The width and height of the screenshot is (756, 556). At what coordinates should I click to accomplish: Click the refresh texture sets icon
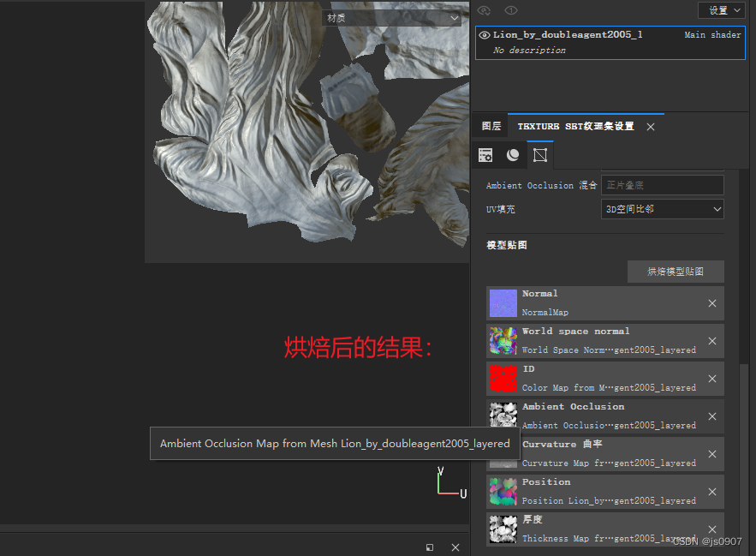pos(484,10)
